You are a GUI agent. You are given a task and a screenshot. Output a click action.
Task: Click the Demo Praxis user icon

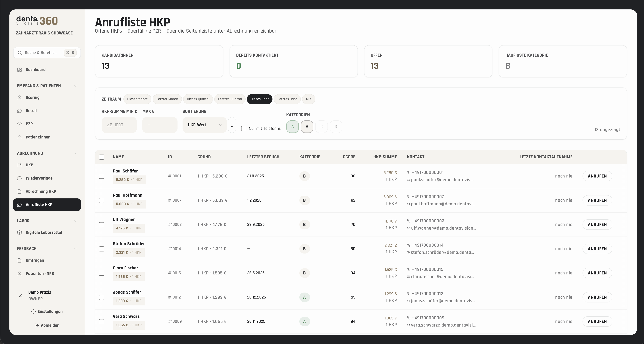click(21, 296)
